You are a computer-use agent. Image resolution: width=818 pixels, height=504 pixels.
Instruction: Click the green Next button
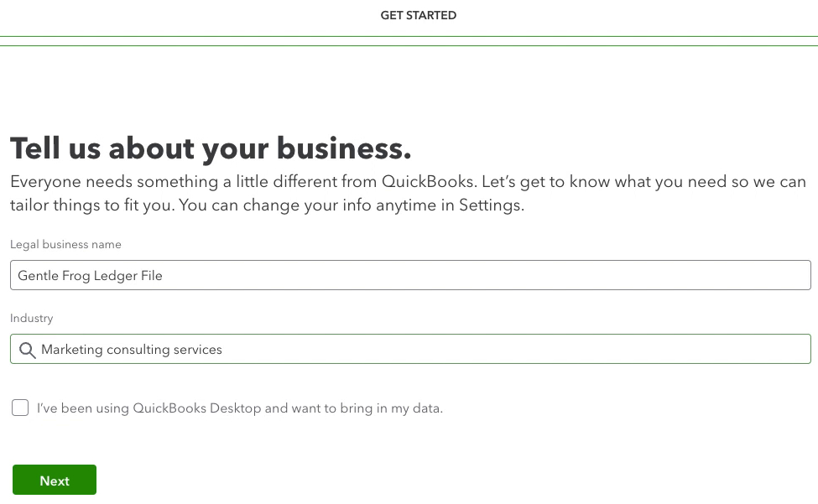click(55, 480)
